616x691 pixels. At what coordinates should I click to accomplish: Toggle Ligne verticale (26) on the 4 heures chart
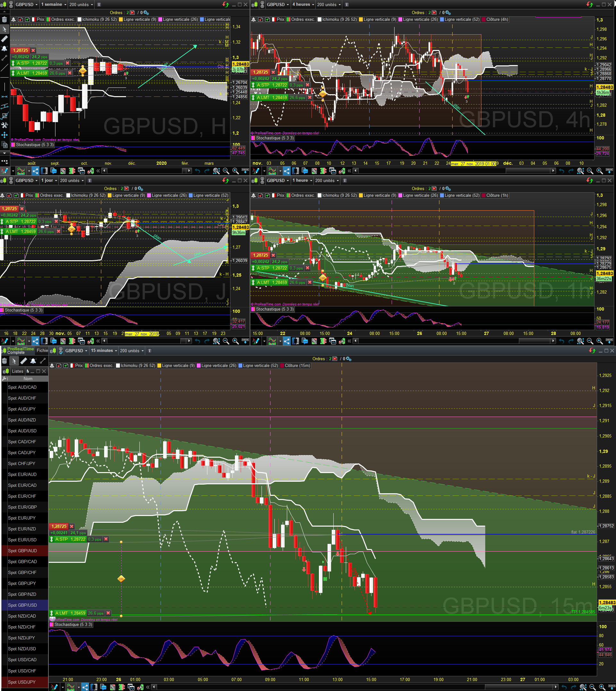pyautogui.click(x=418, y=19)
